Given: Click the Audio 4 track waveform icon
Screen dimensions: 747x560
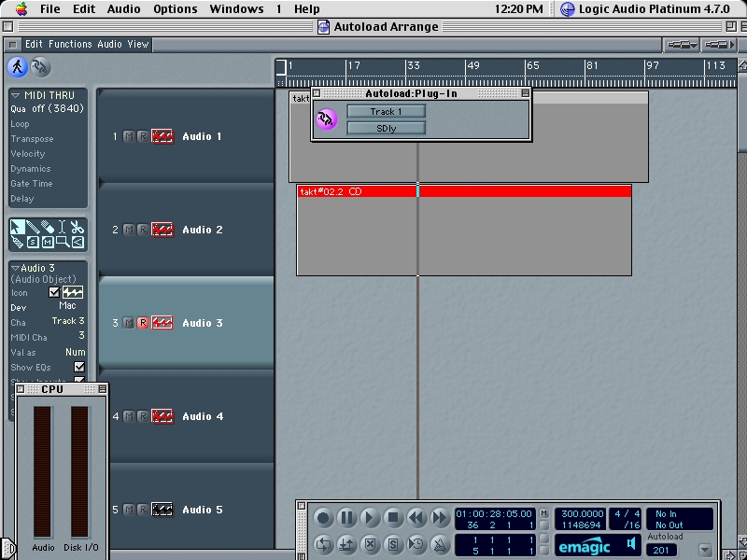Looking at the screenshot, I should [x=162, y=416].
